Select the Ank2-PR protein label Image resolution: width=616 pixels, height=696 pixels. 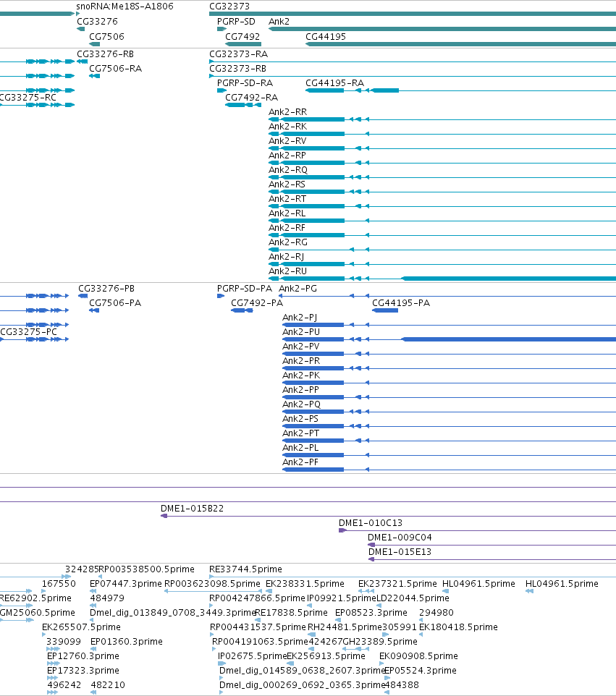(301, 361)
